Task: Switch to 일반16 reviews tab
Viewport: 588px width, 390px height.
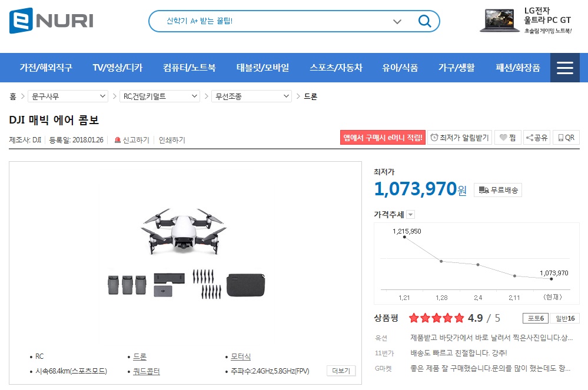Action: tap(564, 318)
